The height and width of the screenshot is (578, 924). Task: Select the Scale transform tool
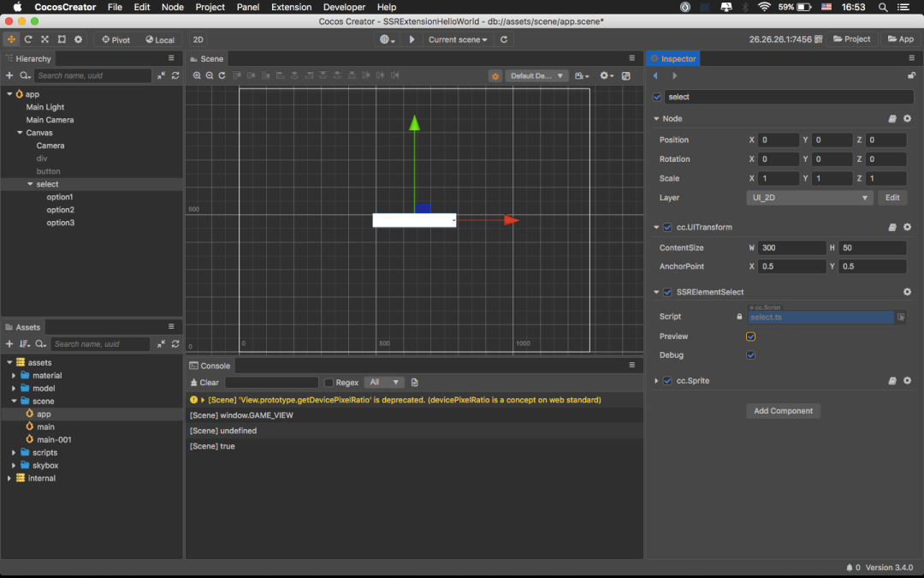(x=44, y=39)
